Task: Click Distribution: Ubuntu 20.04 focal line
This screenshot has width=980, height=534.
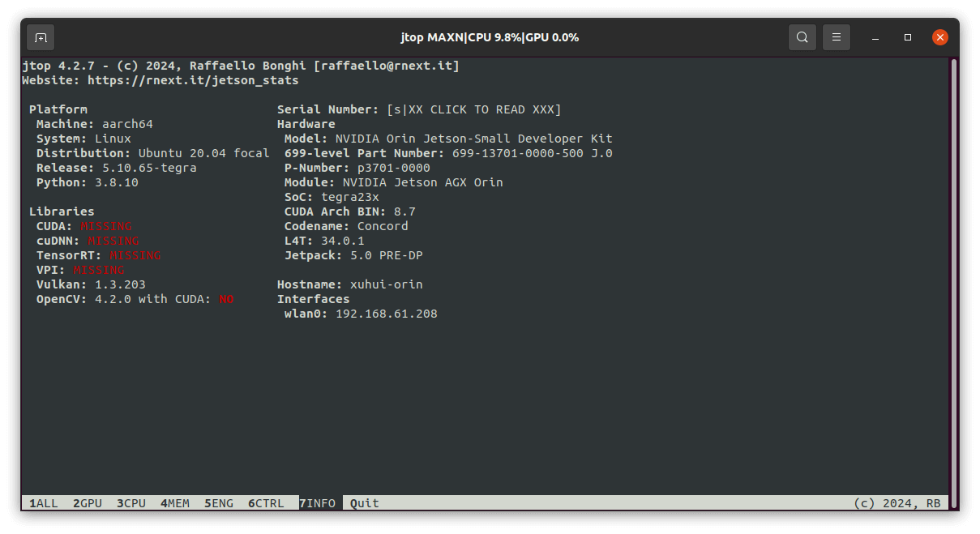Action: click(153, 153)
